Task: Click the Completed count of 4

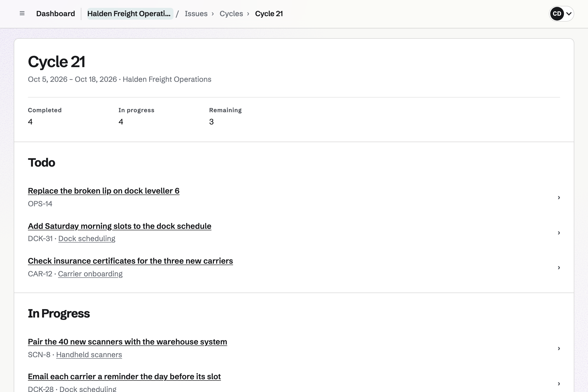Action: pos(30,122)
